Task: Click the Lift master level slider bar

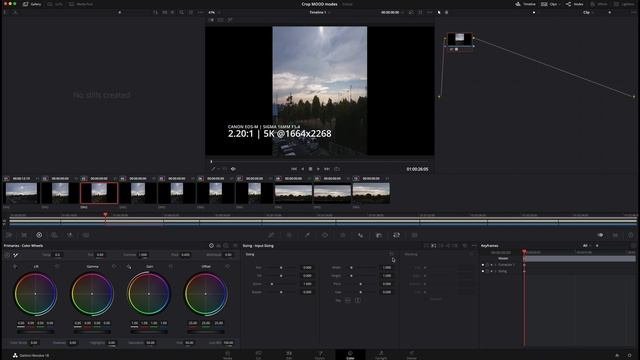Action: [36, 332]
